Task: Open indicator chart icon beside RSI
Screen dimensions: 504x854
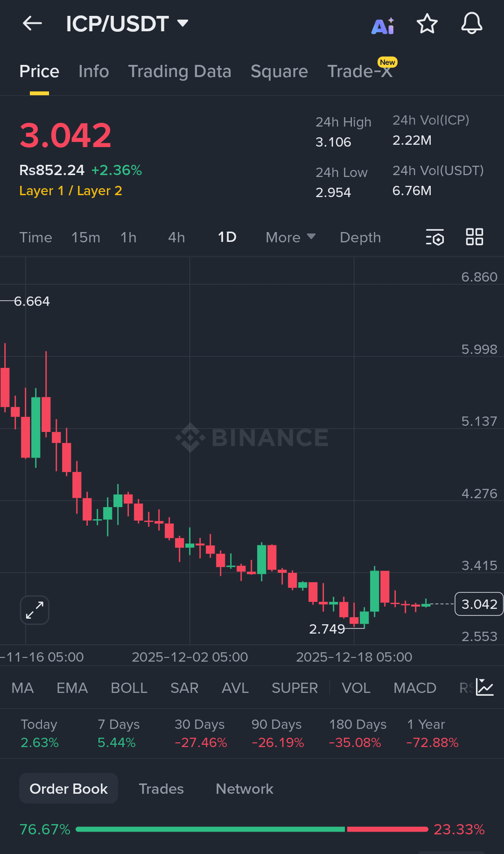Action: pos(485,687)
